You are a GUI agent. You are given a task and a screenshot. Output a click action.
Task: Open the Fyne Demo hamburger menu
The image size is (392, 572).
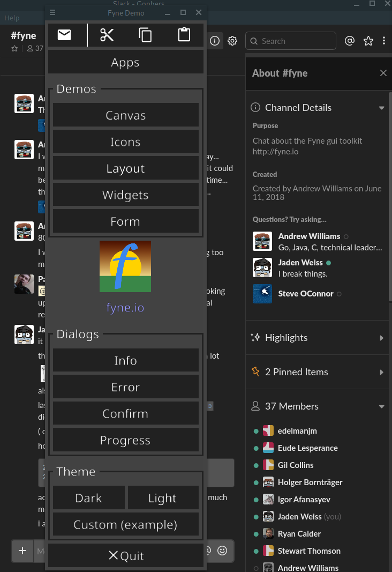click(x=52, y=12)
